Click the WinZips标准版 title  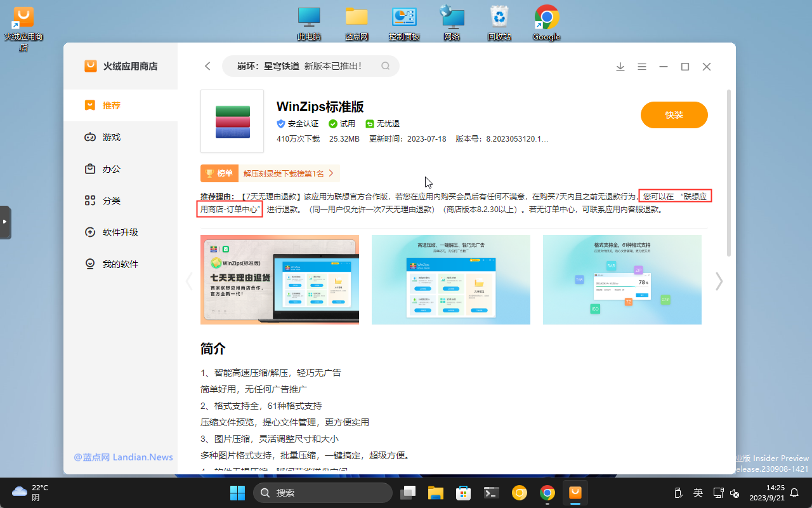coord(320,107)
